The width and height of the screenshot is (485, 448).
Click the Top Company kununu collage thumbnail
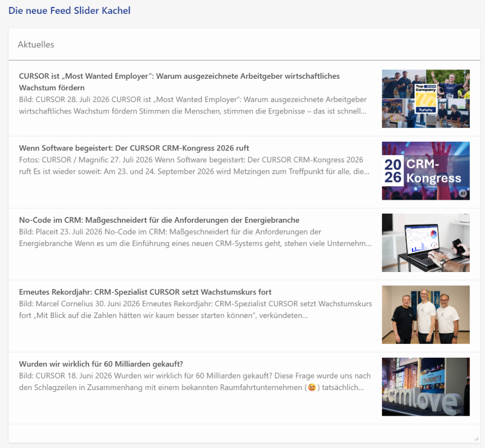pos(426,98)
